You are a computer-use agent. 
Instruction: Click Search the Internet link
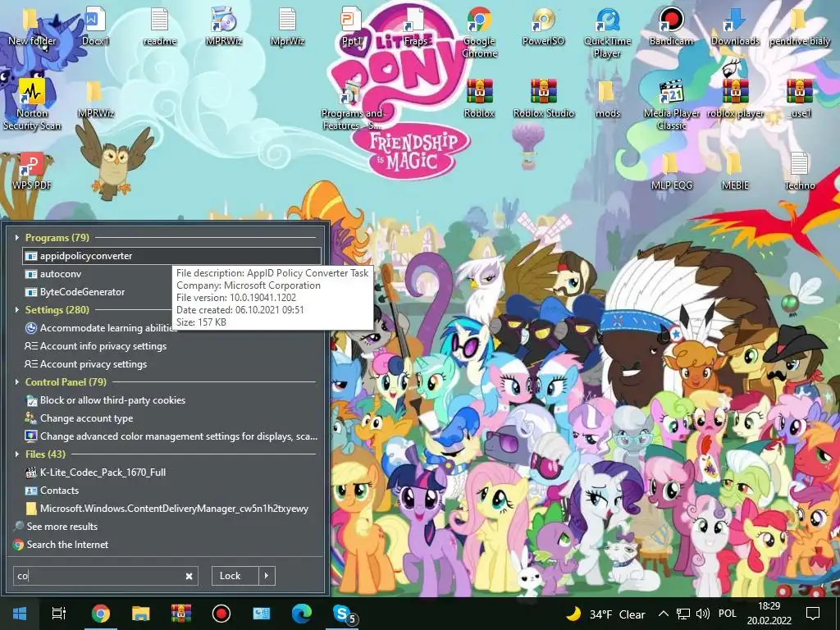[x=61, y=545]
